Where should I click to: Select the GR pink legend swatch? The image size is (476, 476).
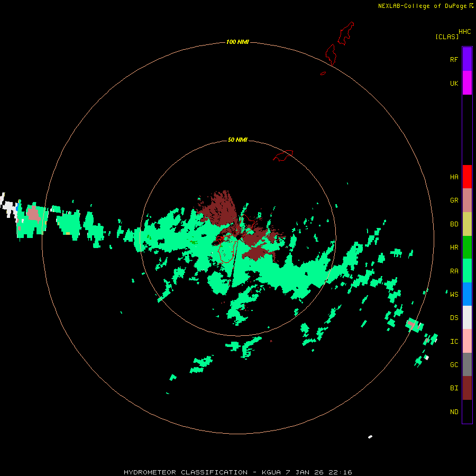click(467, 200)
